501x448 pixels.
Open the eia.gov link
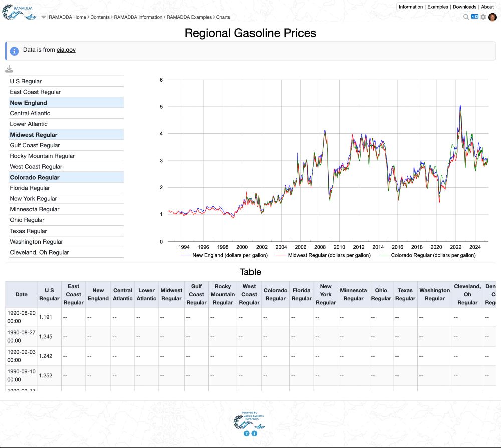66,50
